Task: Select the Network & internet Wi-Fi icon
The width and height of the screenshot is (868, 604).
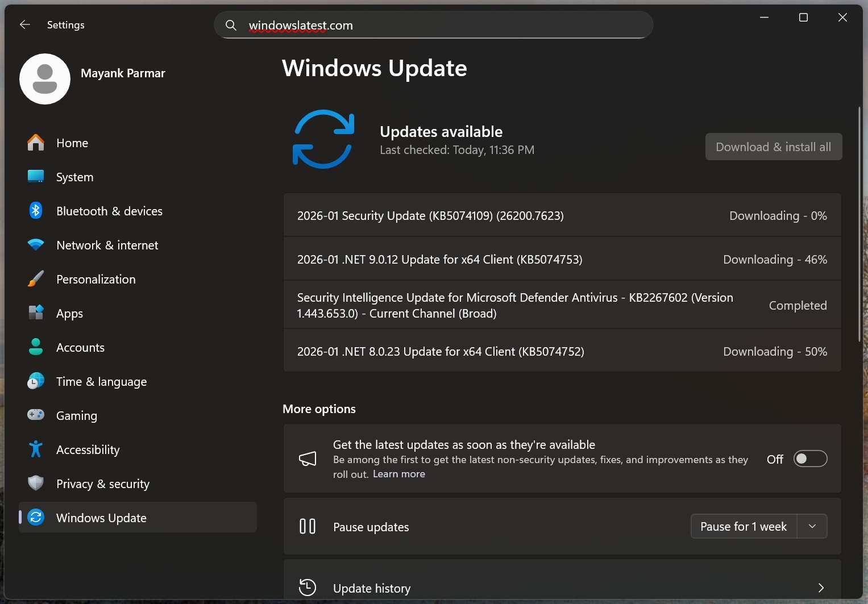Action: point(35,244)
